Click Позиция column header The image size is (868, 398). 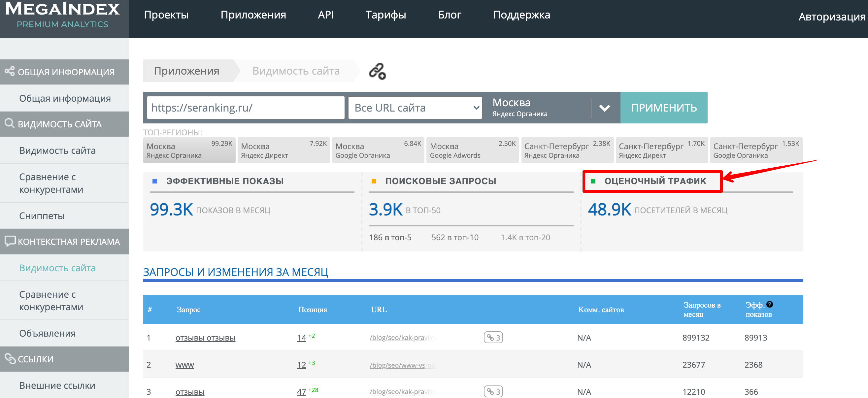[x=313, y=310]
